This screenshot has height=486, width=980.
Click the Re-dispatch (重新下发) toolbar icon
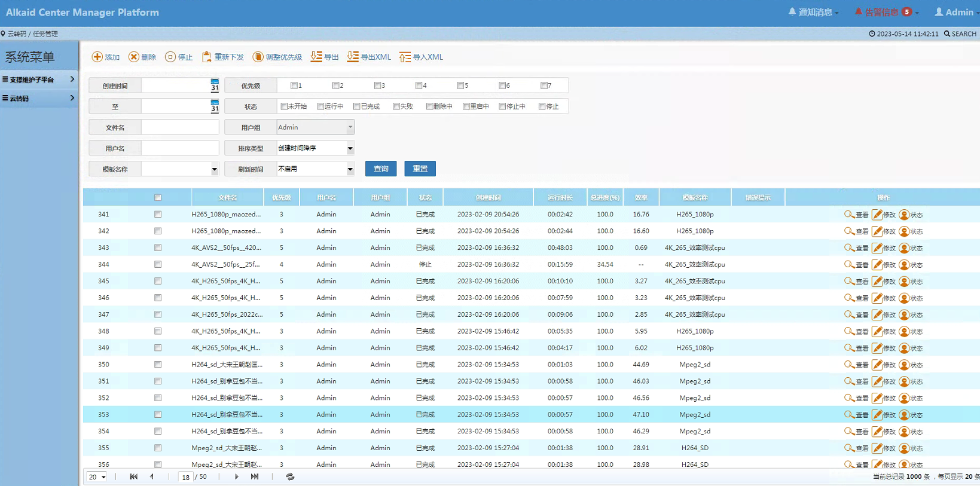[207, 57]
